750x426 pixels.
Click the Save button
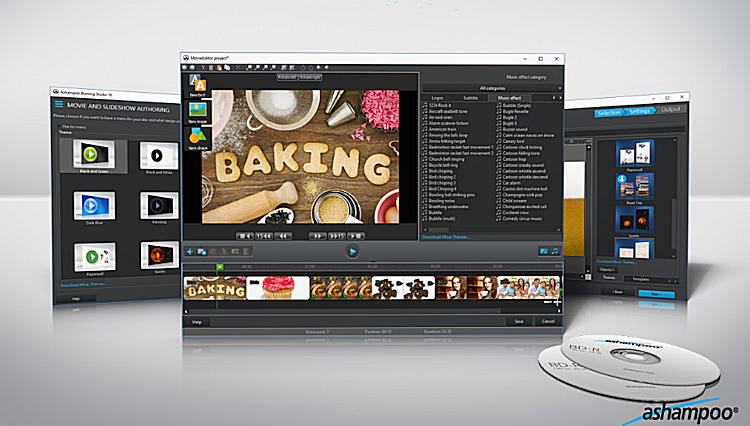pos(518,321)
